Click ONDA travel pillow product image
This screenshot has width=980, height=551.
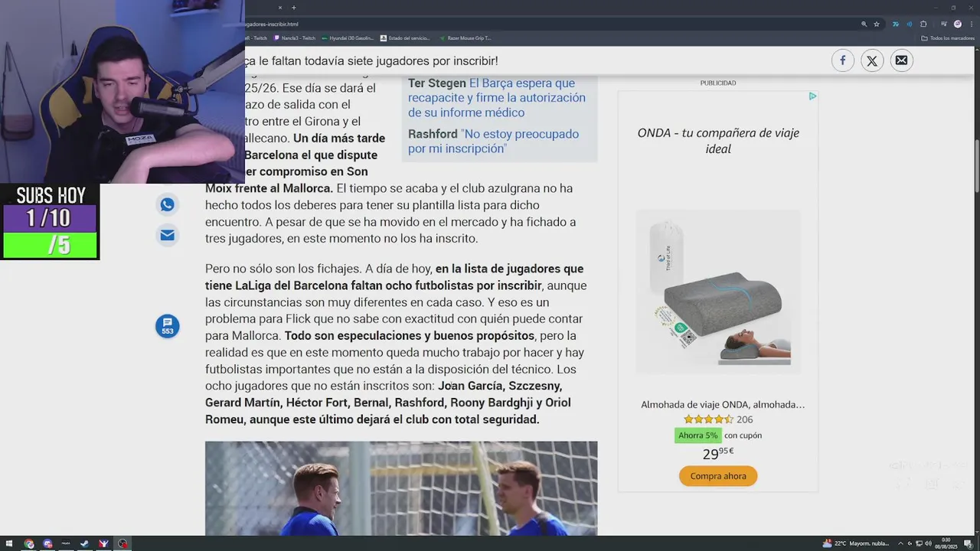click(x=718, y=292)
